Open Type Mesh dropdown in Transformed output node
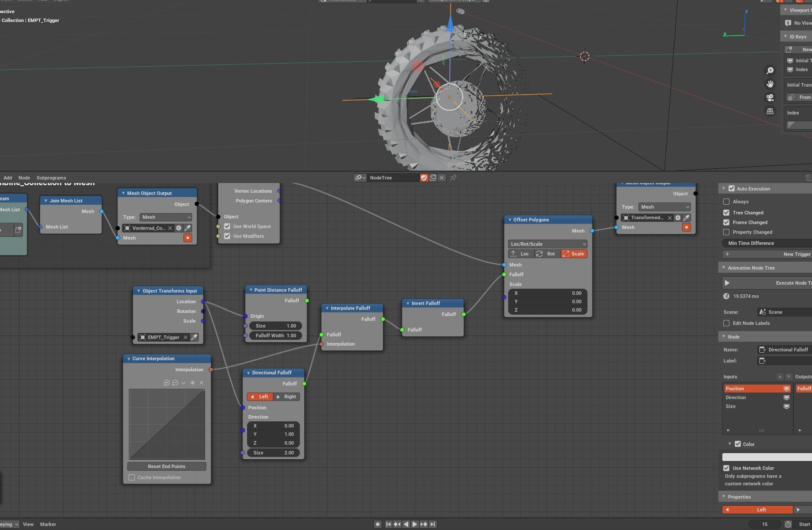Viewport: 812px width, 530px height. point(664,207)
